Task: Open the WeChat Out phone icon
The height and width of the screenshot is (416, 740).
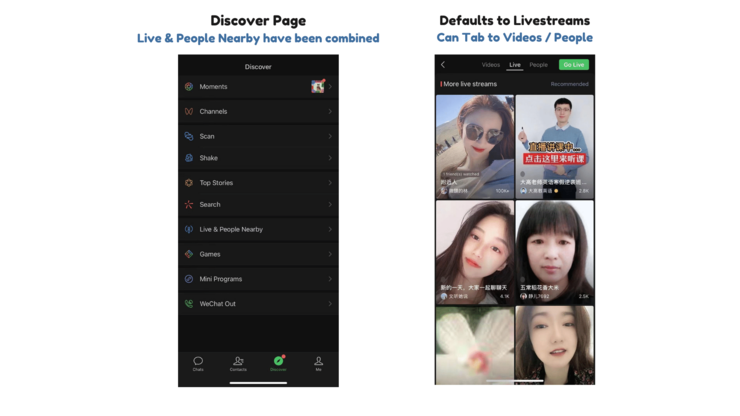Action: click(189, 304)
